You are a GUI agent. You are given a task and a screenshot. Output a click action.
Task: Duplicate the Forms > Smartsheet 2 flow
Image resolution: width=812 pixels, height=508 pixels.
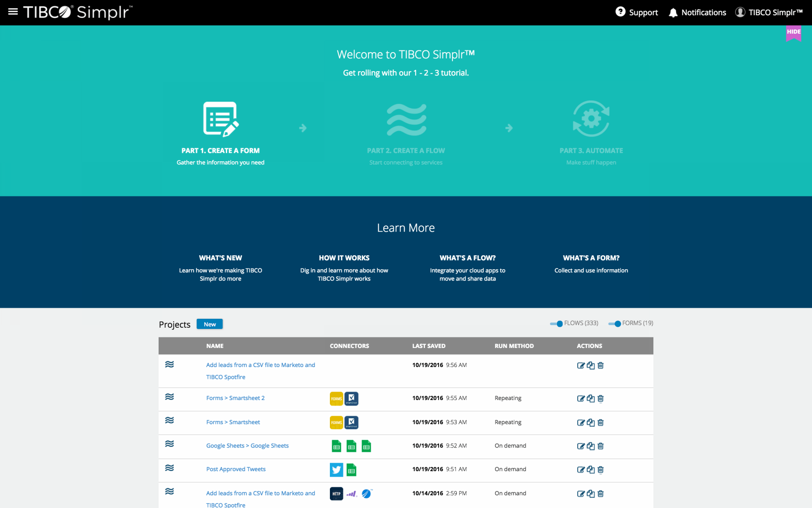click(x=590, y=398)
